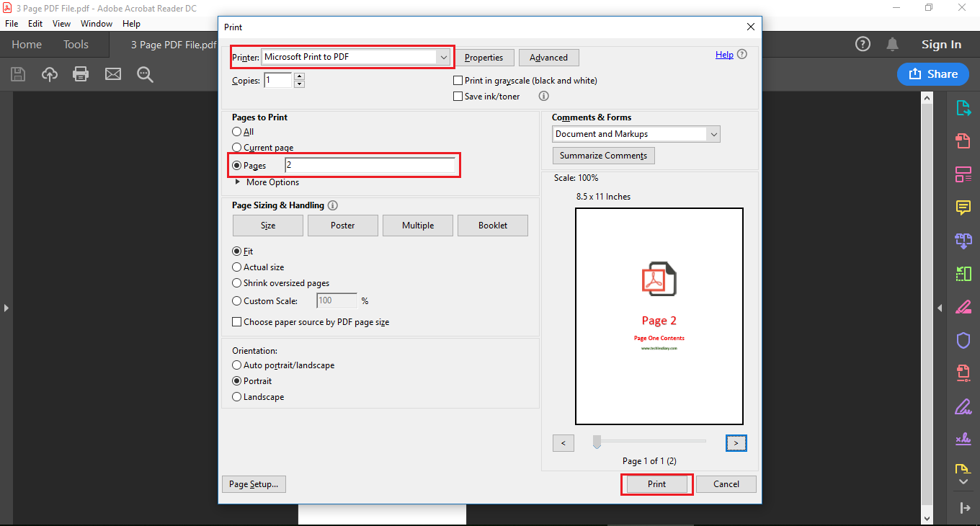Open the Printer dropdown list
The image size is (980, 526).
click(443, 57)
